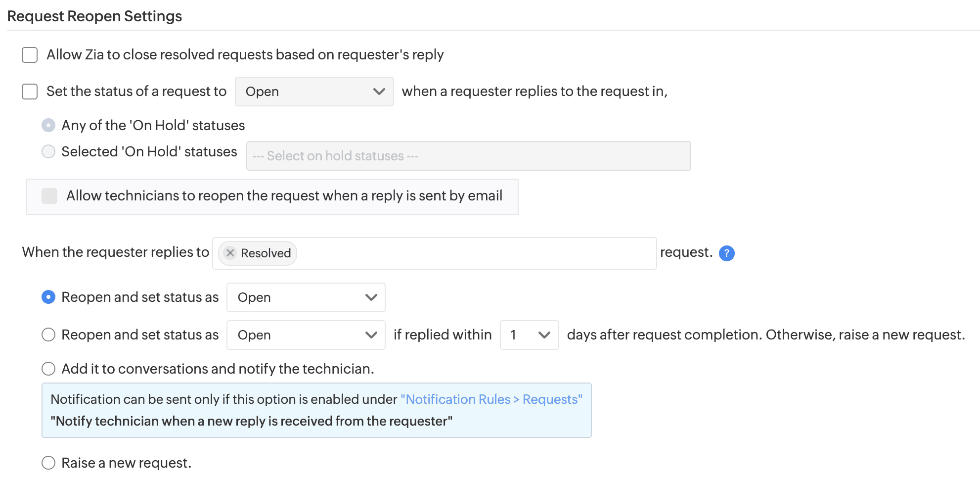Image resolution: width=980 pixels, height=482 pixels.
Task: Choose Selected 'On Hold' statuses radio
Action: click(48, 151)
